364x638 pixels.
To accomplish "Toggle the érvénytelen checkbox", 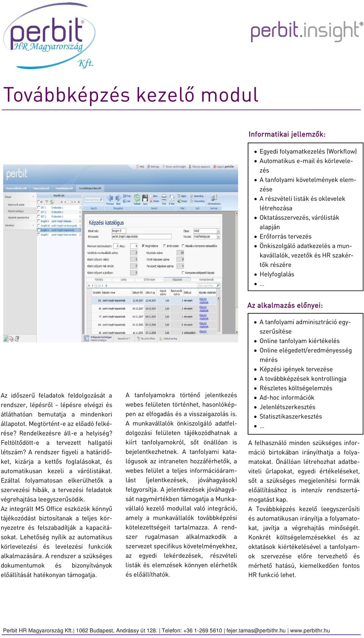I will click(165, 246).
